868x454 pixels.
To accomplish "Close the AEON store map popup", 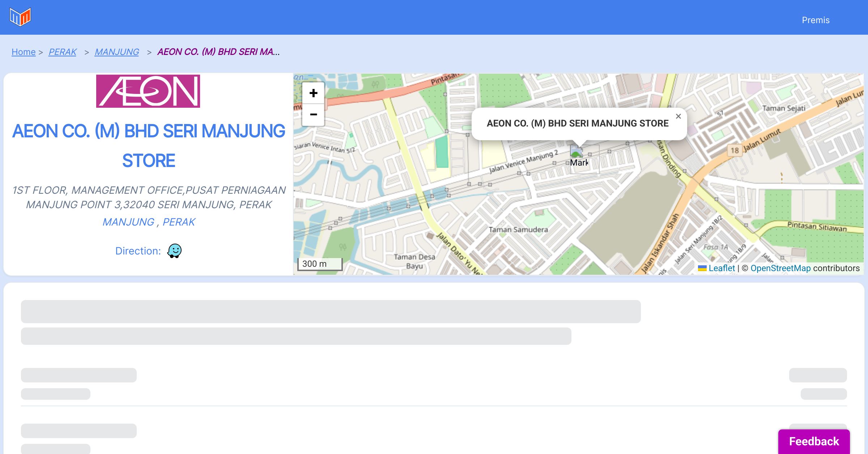I will [678, 116].
